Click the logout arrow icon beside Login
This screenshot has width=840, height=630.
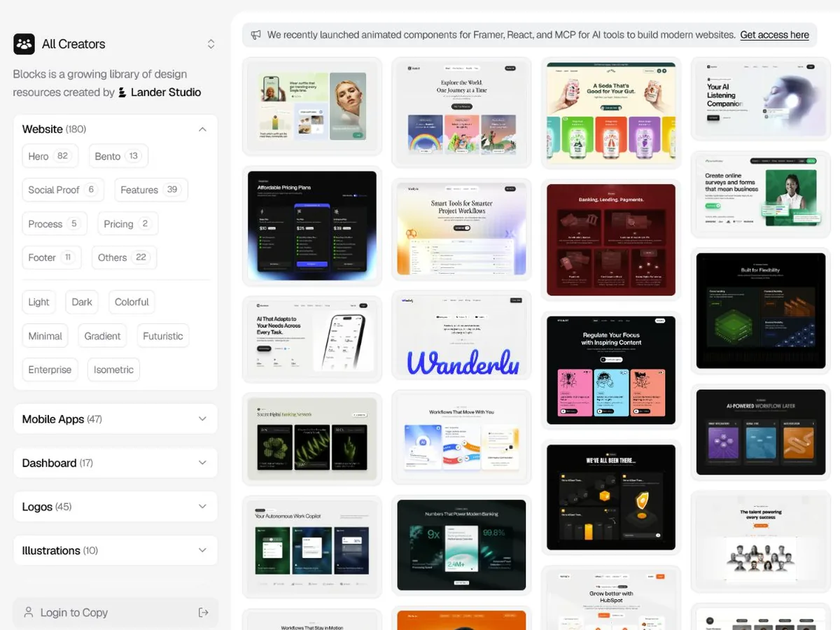tap(204, 612)
